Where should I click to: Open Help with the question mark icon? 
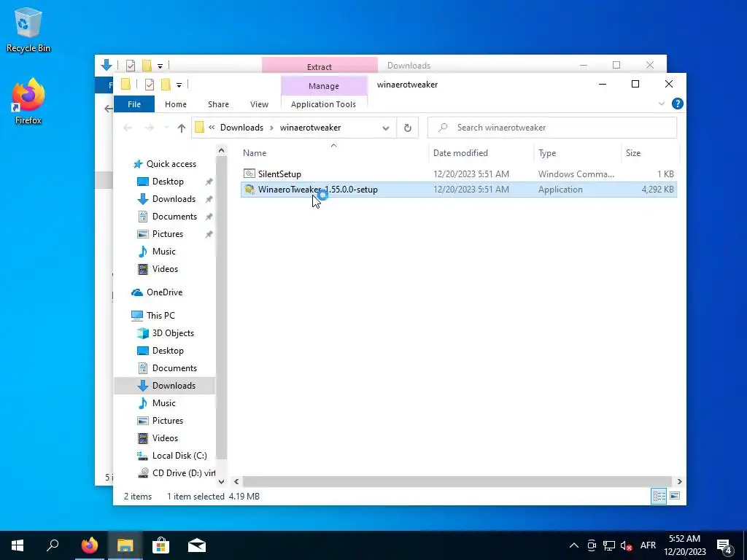coord(678,104)
